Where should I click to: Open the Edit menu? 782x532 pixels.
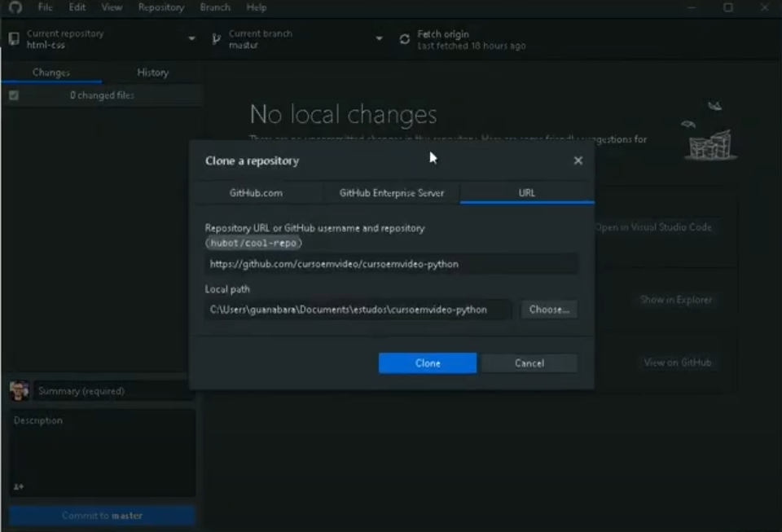77,7
